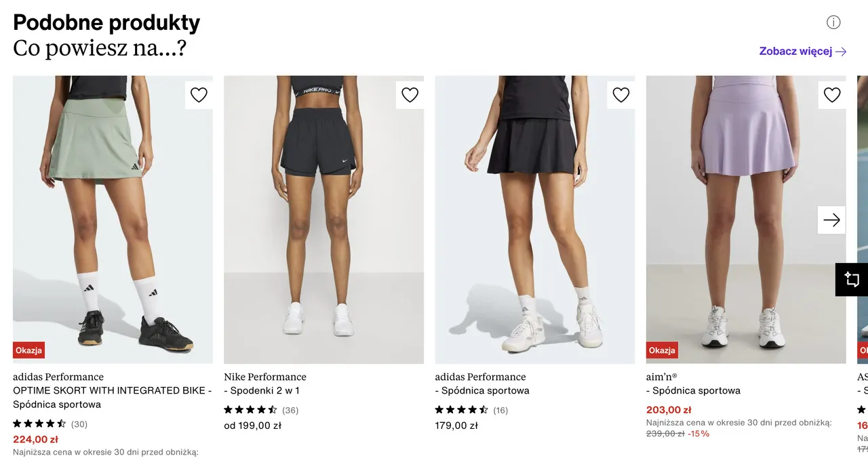Viewport: 868px width, 458px height.
Task: Favorite the adidas OPTIME skort with heart icon
Action: [x=199, y=96]
